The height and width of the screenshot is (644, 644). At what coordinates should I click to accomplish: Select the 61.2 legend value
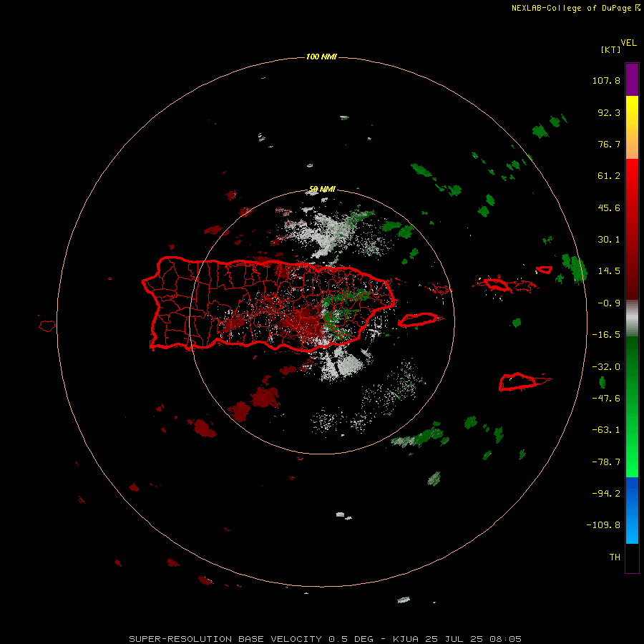pos(609,176)
